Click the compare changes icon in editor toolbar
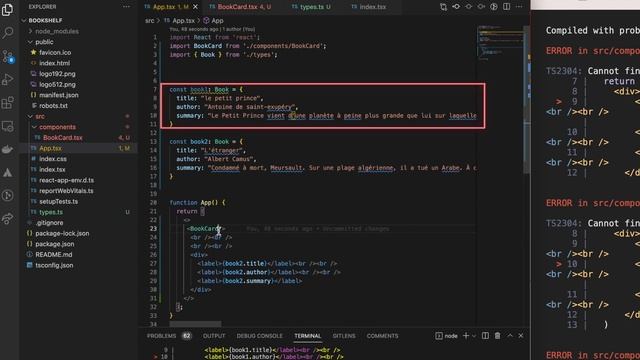This screenshot has height=360, width=640. point(444,7)
